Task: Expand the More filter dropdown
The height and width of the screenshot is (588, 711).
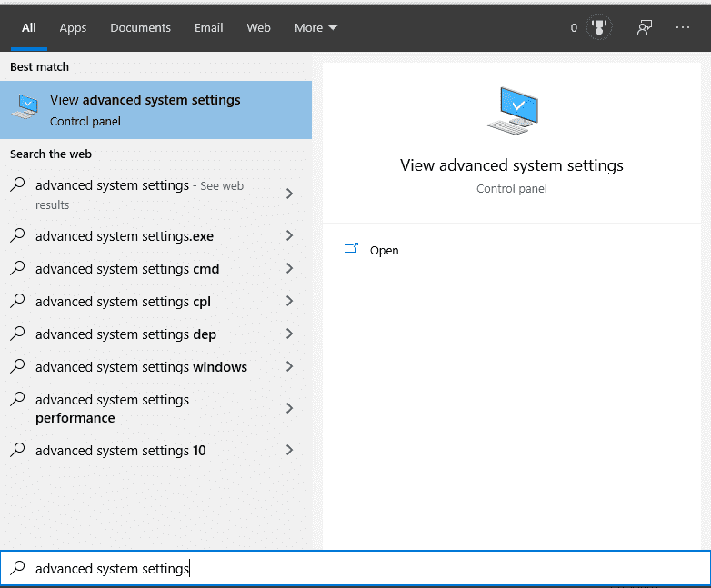Action: tap(315, 27)
